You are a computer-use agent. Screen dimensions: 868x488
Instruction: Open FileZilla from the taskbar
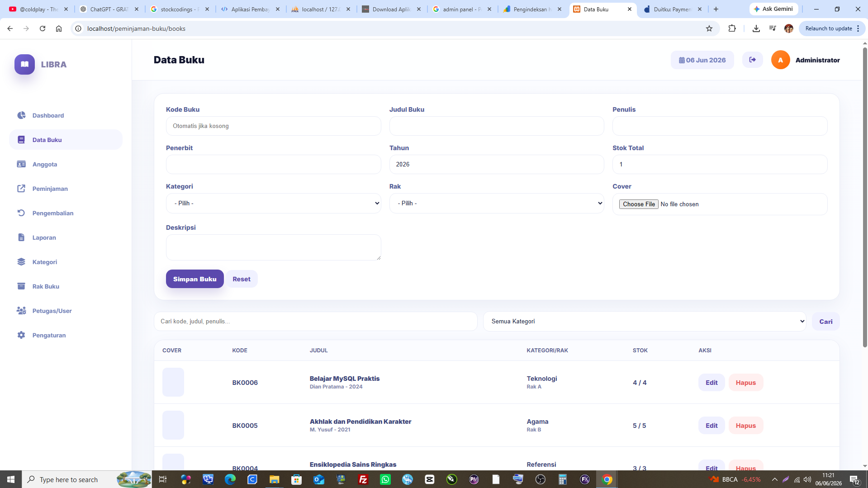[363, 479]
